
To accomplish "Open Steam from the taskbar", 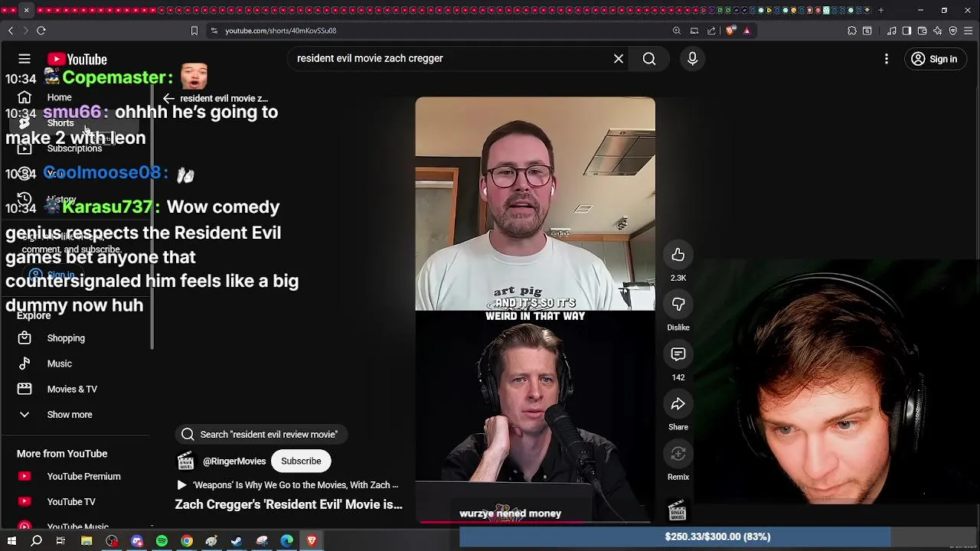I will pyautogui.click(x=237, y=541).
